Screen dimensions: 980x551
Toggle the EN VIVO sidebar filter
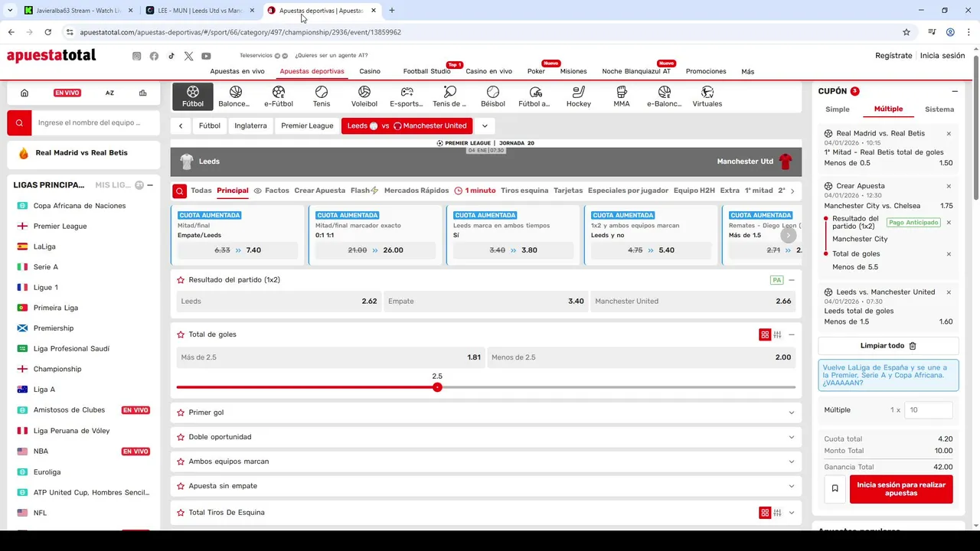67,93
